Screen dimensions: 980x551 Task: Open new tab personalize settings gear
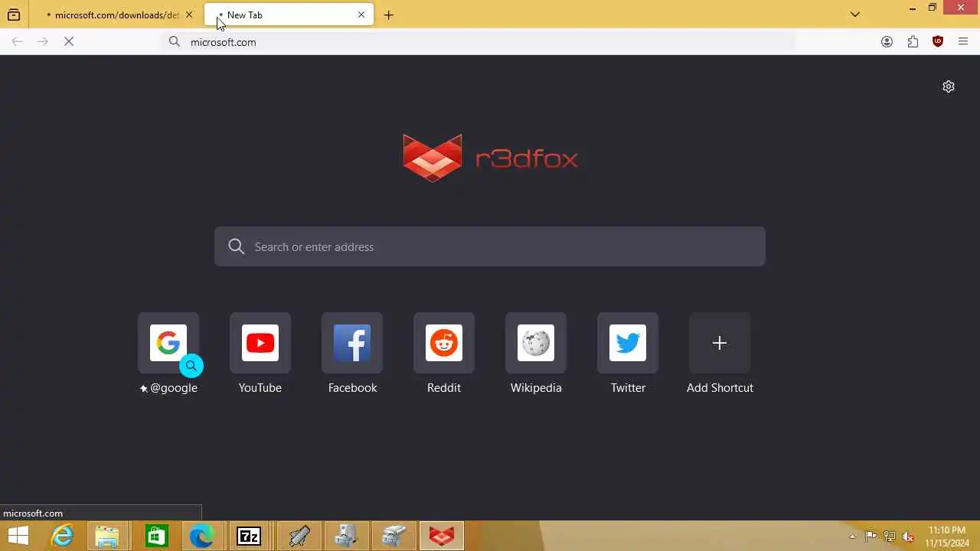[x=949, y=86]
